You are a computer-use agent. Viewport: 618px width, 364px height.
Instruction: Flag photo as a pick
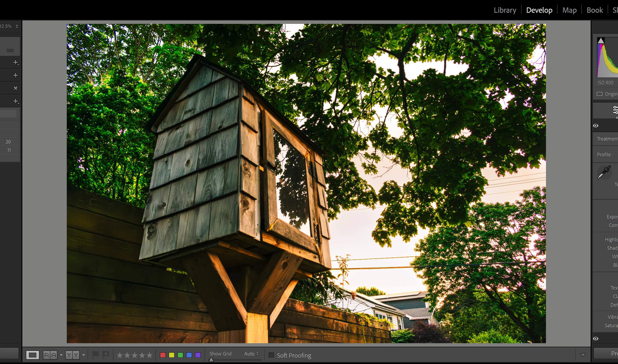95,354
